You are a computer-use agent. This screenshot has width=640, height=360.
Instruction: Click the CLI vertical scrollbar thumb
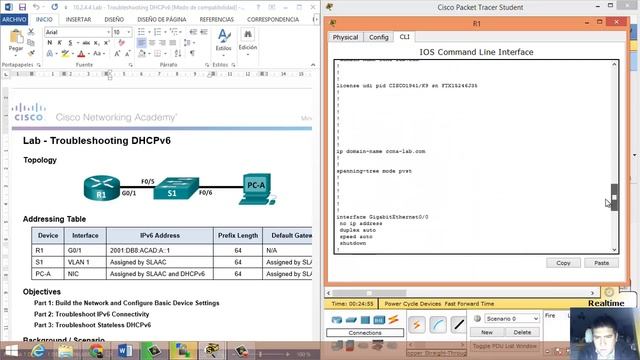pos(614,197)
